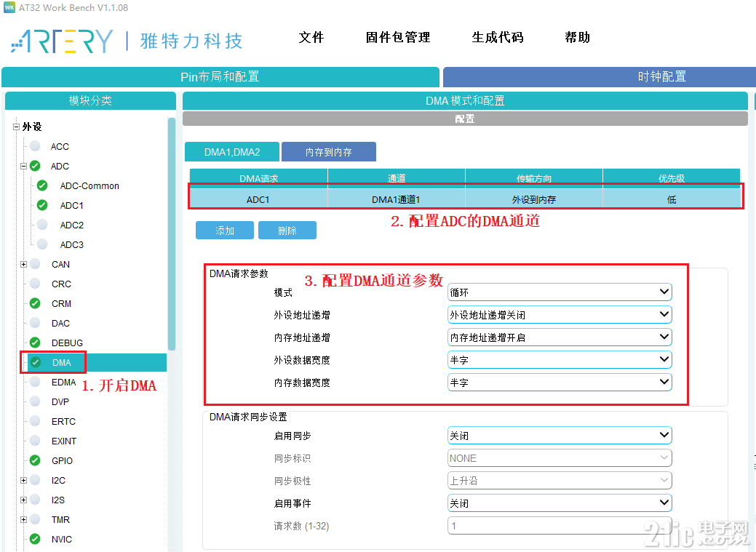Click the ARTERY logo
Screen dimensions: 756x552
(62, 41)
